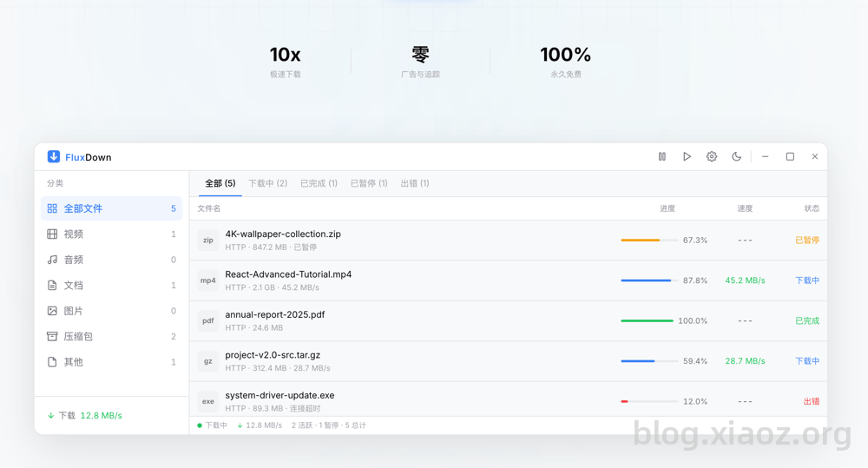Click the FluxDown logo icon
This screenshot has width=868, height=468.
tap(54, 157)
